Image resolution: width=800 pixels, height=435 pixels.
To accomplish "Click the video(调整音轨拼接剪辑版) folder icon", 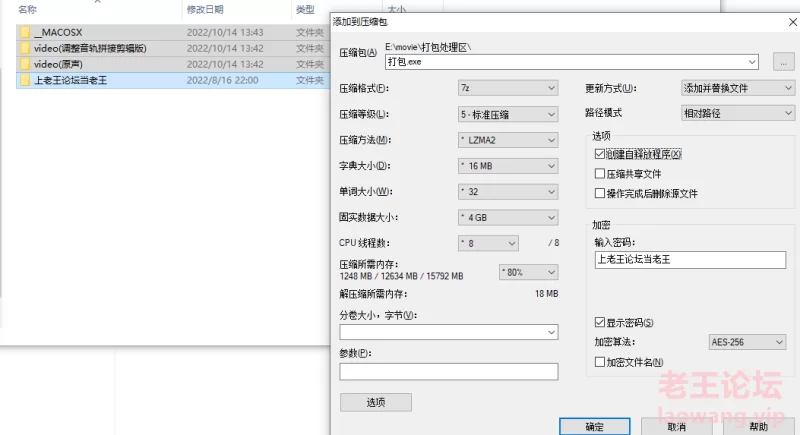I will 25,48.
